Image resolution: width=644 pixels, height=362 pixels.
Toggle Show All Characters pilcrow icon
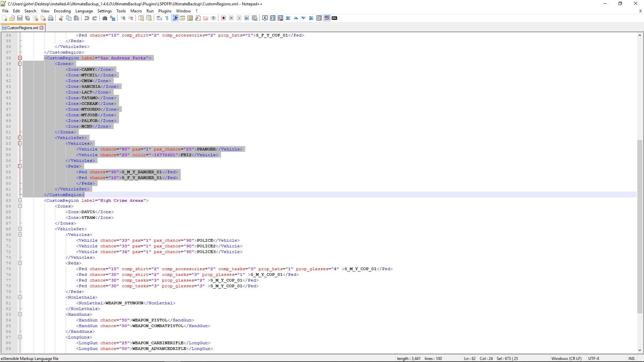tap(167, 18)
